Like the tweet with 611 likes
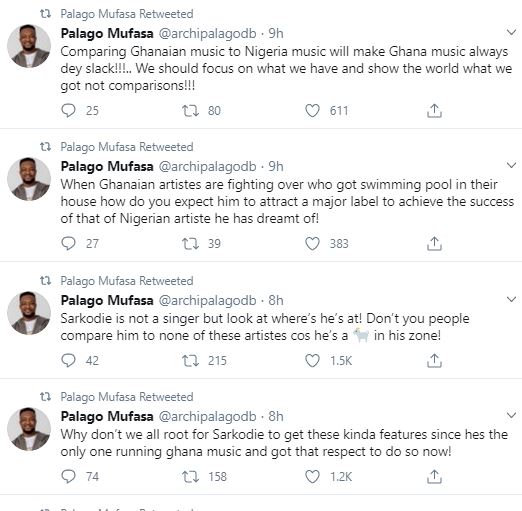Screen dimensions: 522x511 312,111
